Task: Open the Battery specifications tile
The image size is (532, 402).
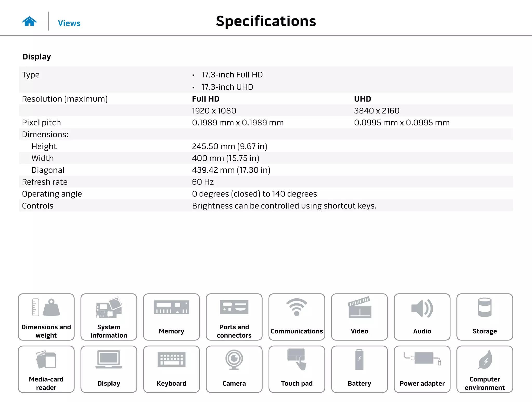Action: pyautogui.click(x=360, y=369)
